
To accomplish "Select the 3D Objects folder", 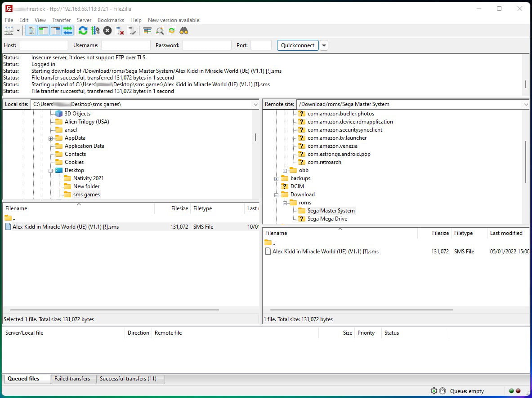I will pos(77,114).
